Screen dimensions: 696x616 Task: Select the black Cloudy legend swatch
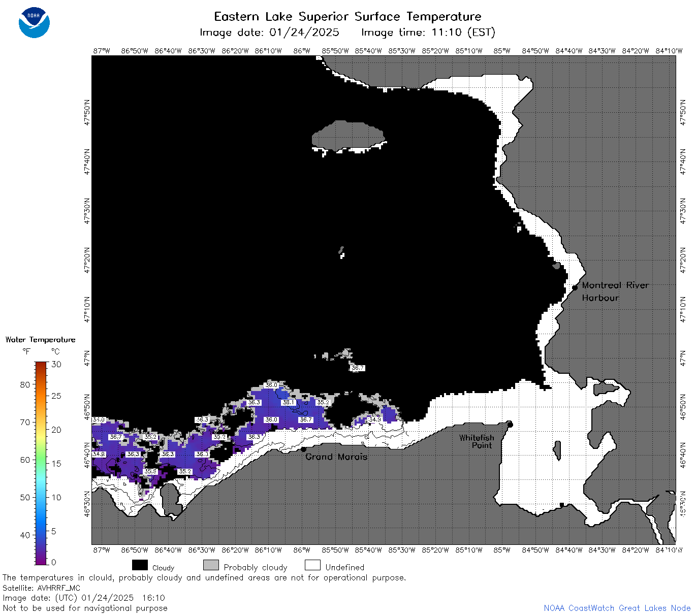pos(140,565)
